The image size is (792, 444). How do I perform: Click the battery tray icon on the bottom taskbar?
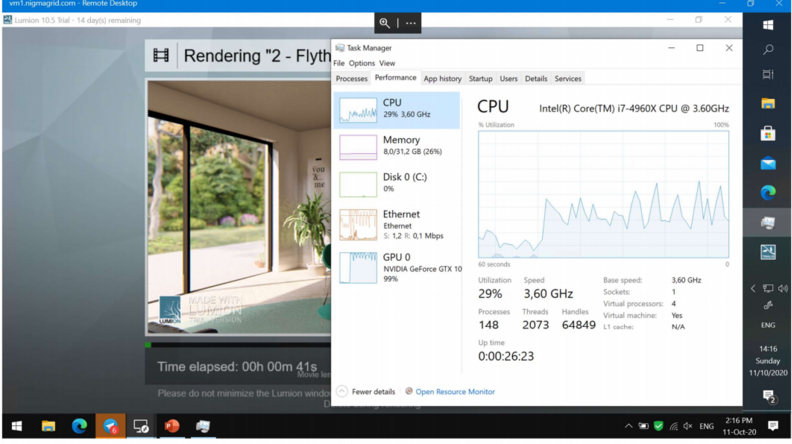pyautogui.click(x=643, y=426)
